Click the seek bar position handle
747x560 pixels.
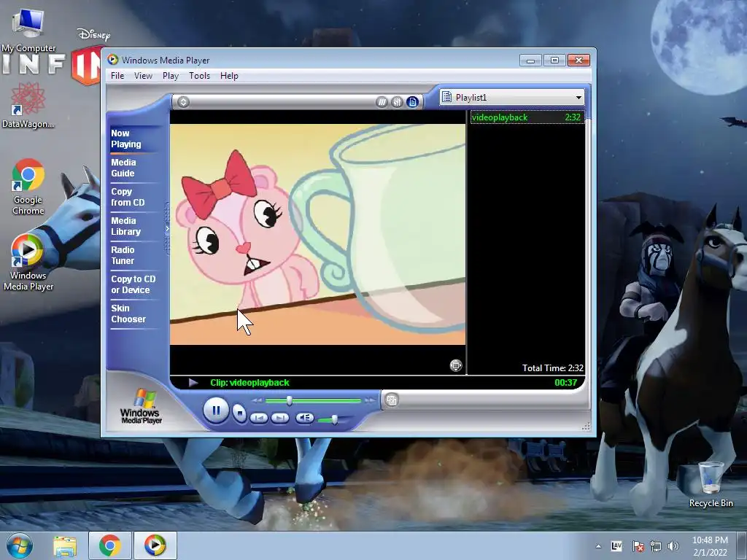(289, 400)
